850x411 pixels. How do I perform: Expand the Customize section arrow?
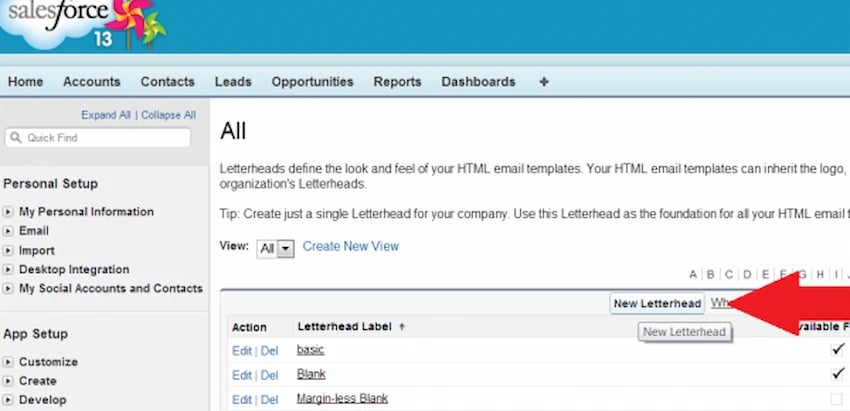[8, 362]
